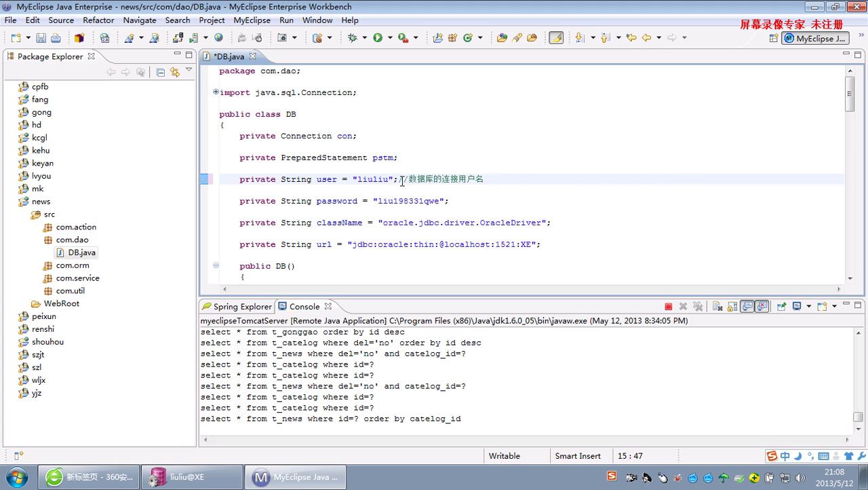Click the console vertical scrollbar thumb

click(858, 417)
